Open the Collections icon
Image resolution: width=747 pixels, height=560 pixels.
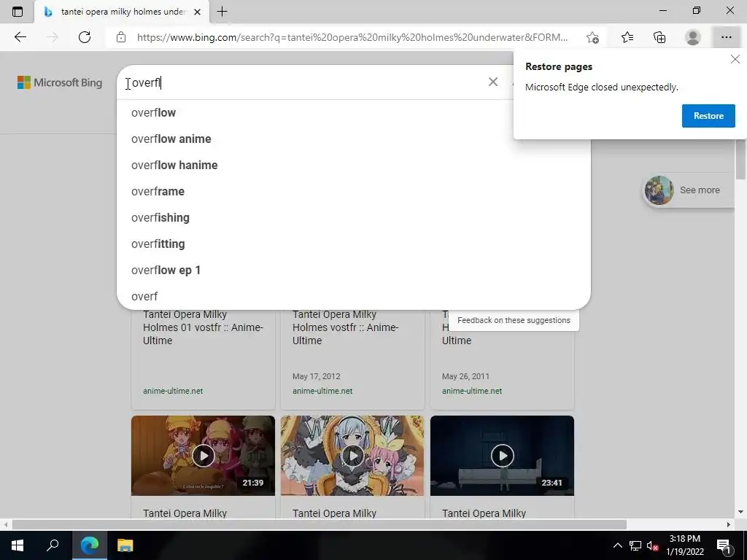point(659,37)
